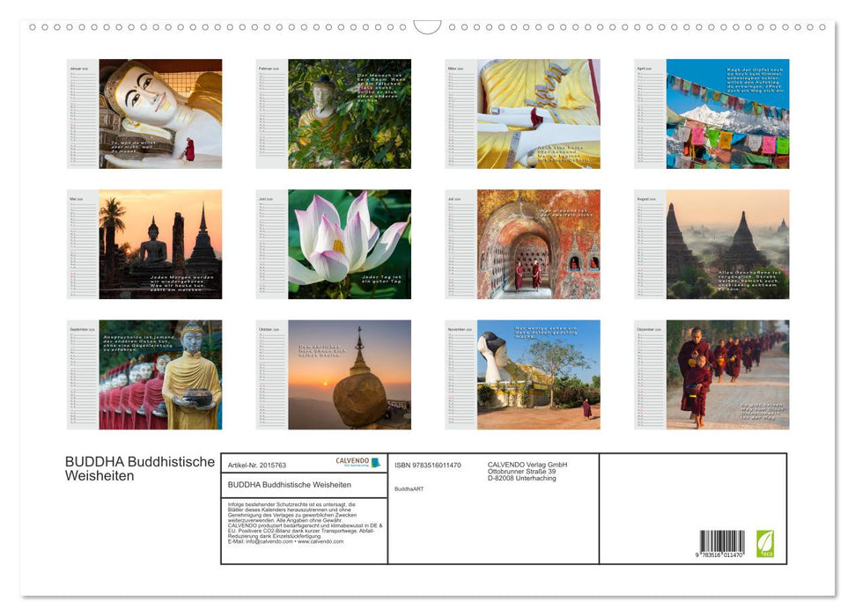Select the Januar calendar page
The width and height of the screenshot is (855, 616).
pos(144,114)
